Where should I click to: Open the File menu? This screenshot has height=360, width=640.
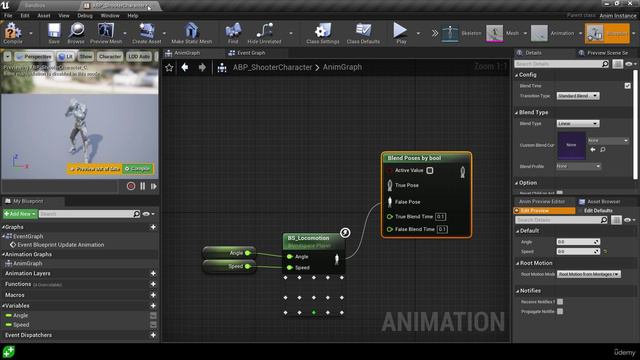pyautogui.click(x=8, y=16)
